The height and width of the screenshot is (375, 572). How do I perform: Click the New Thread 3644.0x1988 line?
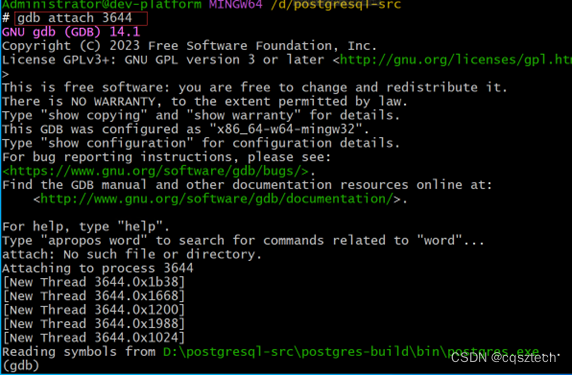(x=94, y=324)
